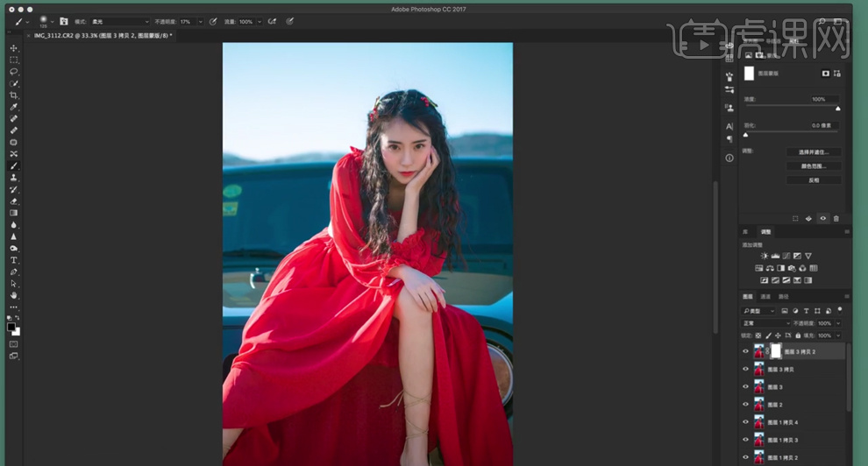Click the Photo Filter adjustment icon
Image resolution: width=868 pixels, height=466 pixels.
click(792, 268)
